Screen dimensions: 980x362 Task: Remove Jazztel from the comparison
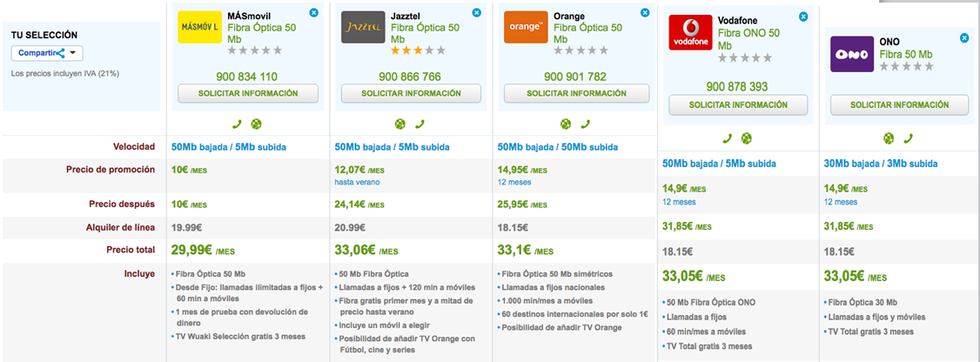(x=477, y=12)
